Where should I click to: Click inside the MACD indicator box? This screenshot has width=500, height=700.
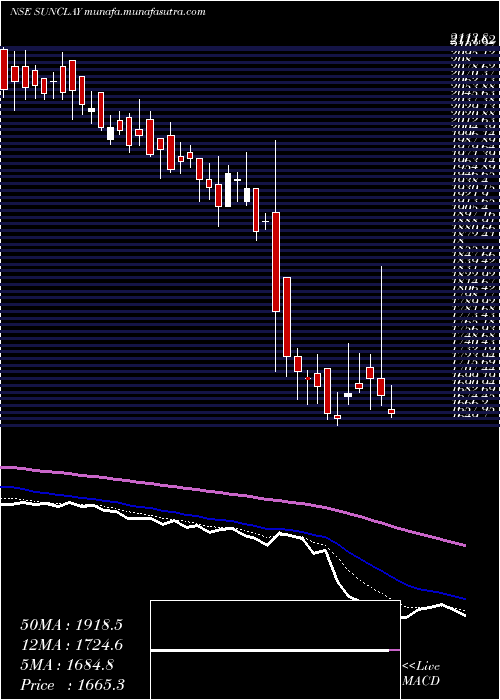click(275, 650)
